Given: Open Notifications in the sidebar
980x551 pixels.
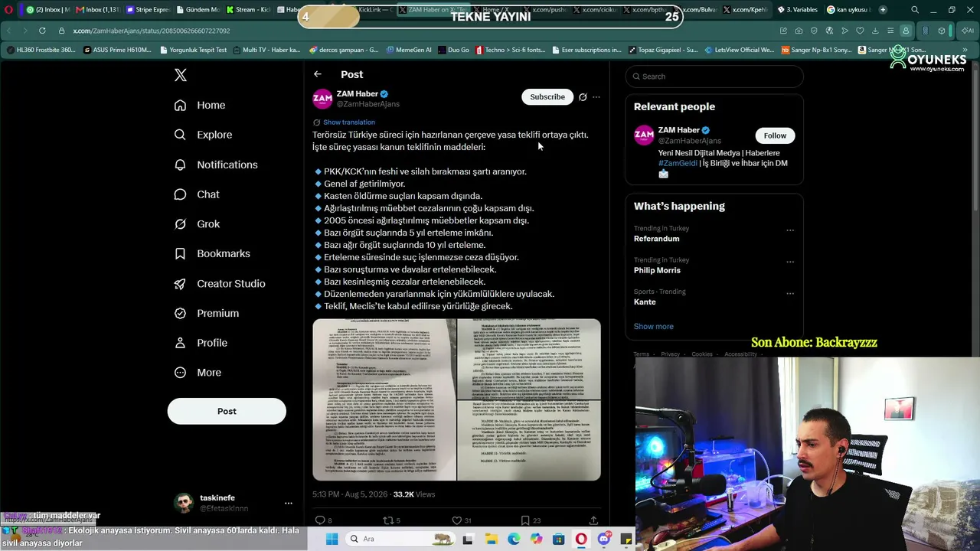Looking at the screenshot, I should click(216, 165).
